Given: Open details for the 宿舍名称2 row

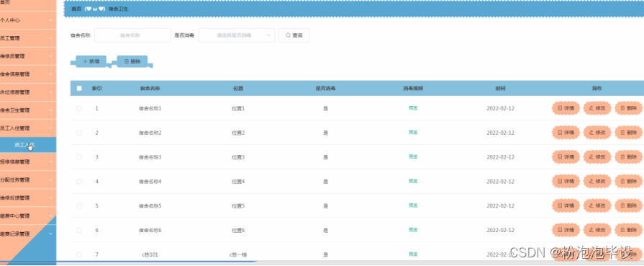Looking at the screenshot, I should coord(566,133).
